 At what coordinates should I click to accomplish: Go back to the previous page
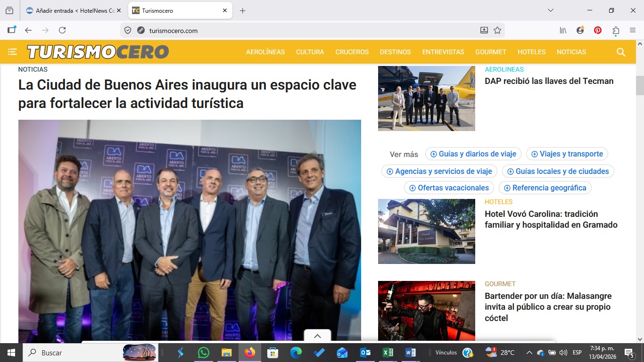28,30
